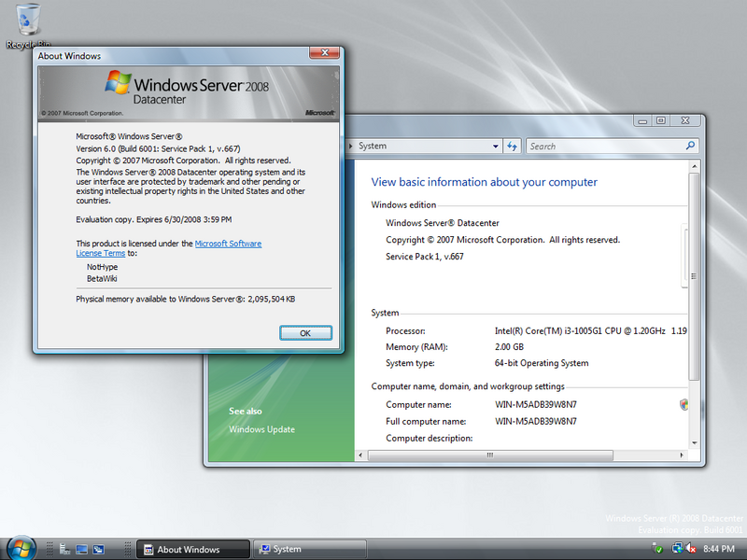The height and width of the screenshot is (560, 747).
Task: Click the network status tray icon
Action: pyautogui.click(x=676, y=549)
